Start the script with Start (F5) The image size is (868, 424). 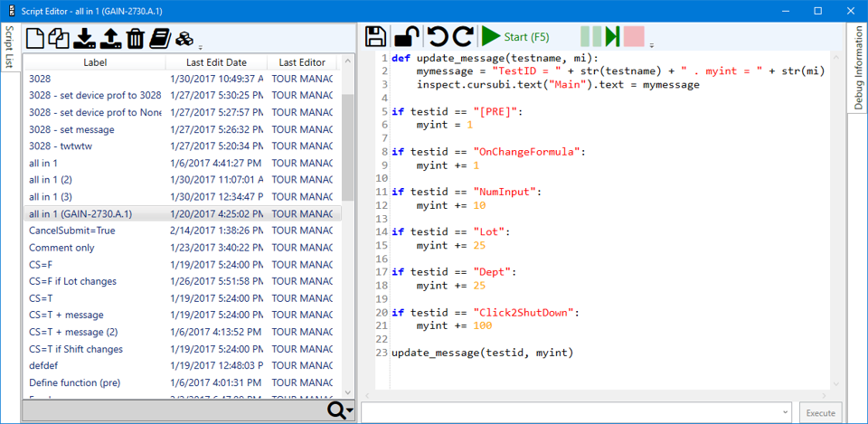pyautogui.click(x=515, y=36)
